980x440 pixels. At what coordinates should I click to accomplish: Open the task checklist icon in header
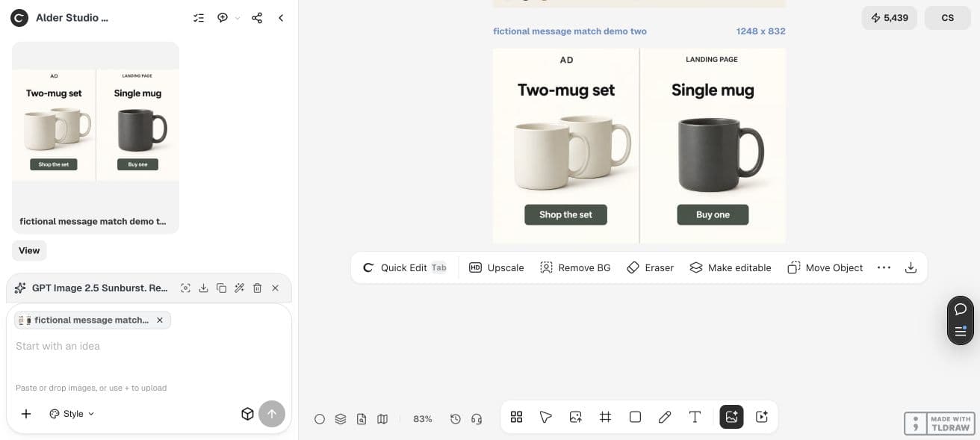coord(199,18)
